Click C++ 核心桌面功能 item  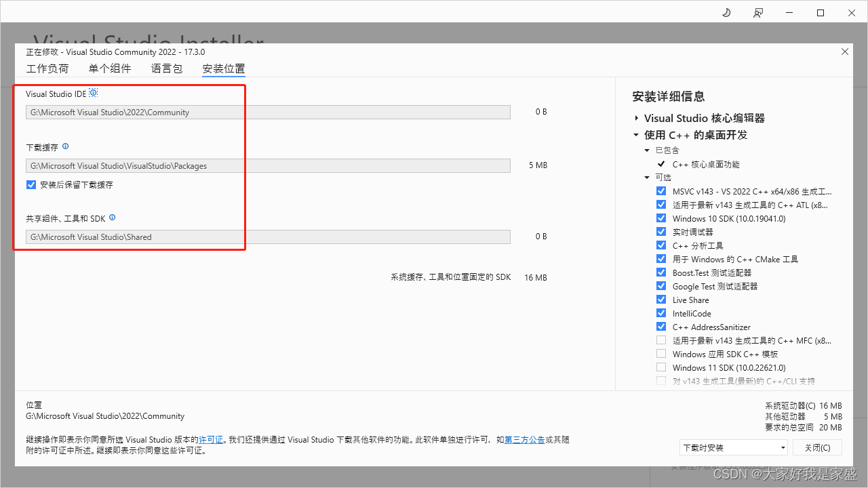click(x=706, y=164)
